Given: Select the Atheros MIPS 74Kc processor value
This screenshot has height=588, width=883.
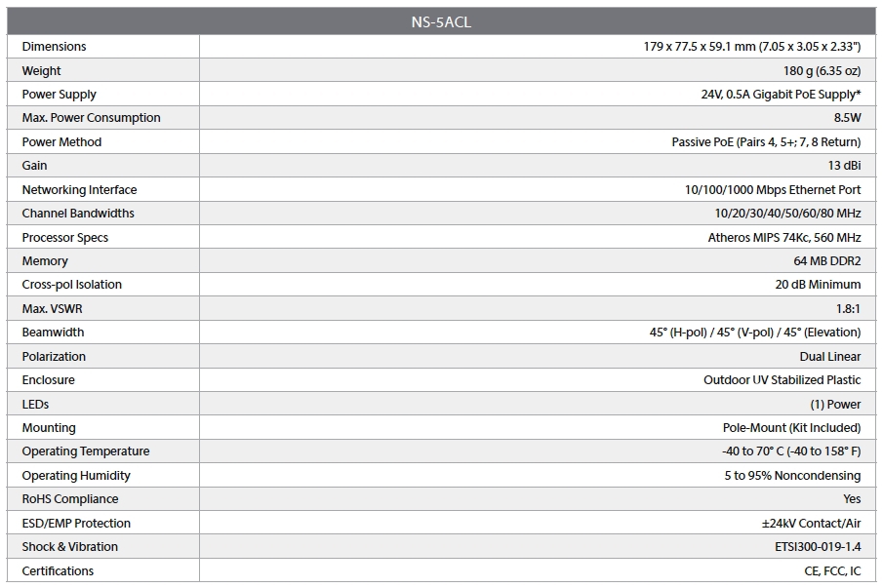Looking at the screenshot, I should pyautogui.click(x=784, y=238).
